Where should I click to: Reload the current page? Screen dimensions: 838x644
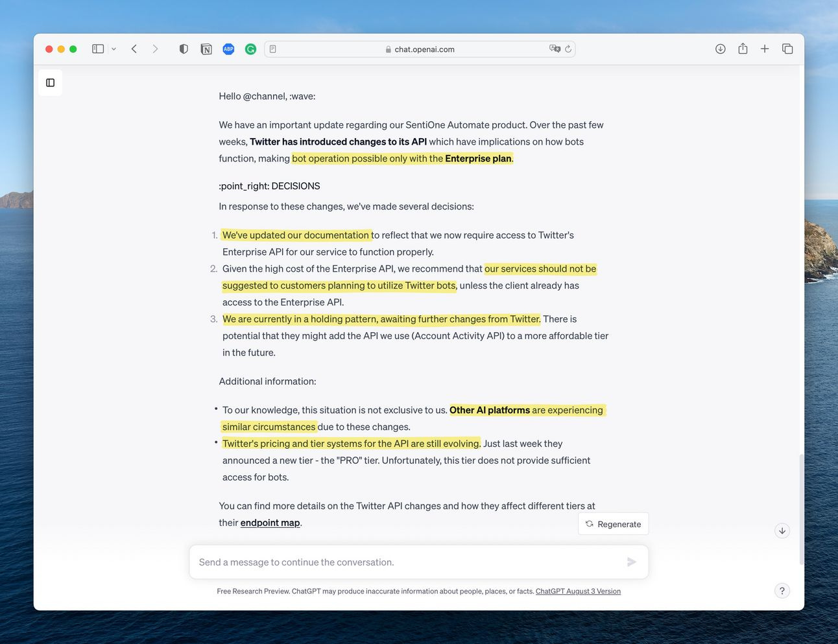(x=568, y=49)
